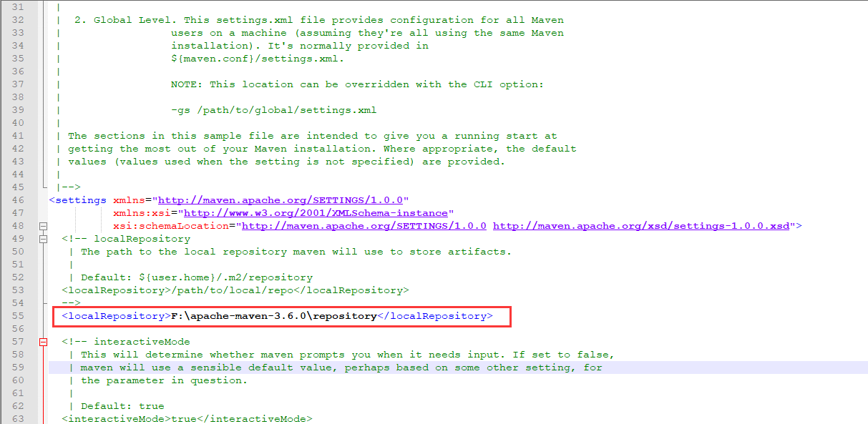
Task: Click the path F:\apache-maven-3.6.0\repository
Action: coord(274,315)
